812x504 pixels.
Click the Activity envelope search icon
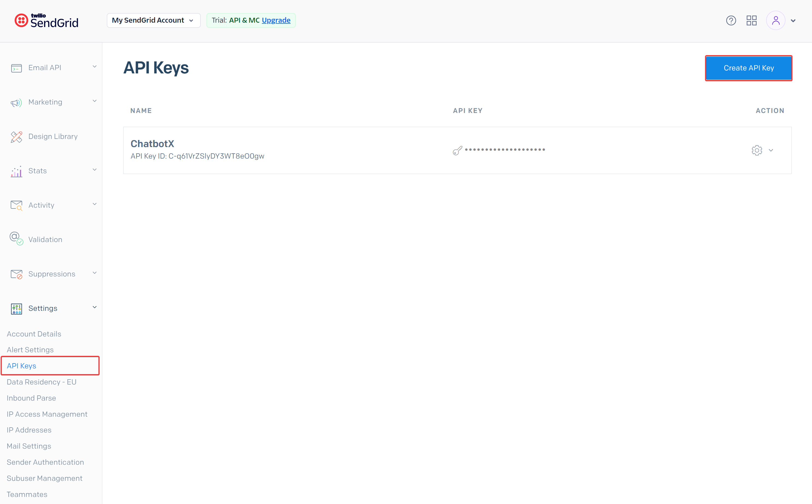point(16,205)
